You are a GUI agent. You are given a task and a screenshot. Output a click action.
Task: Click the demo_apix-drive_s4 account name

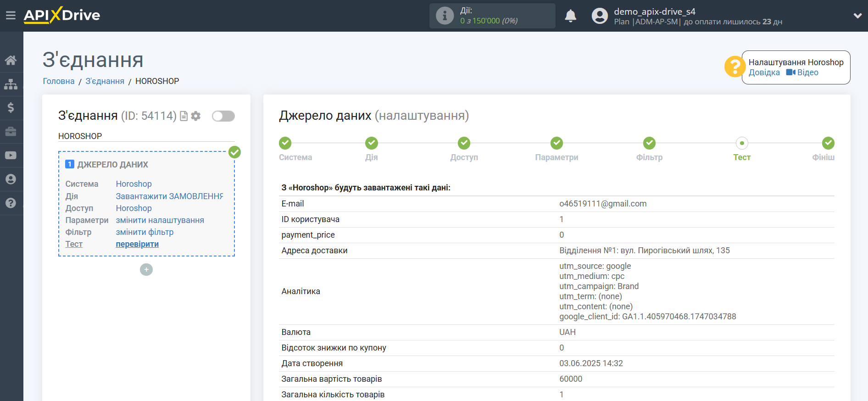pyautogui.click(x=655, y=11)
